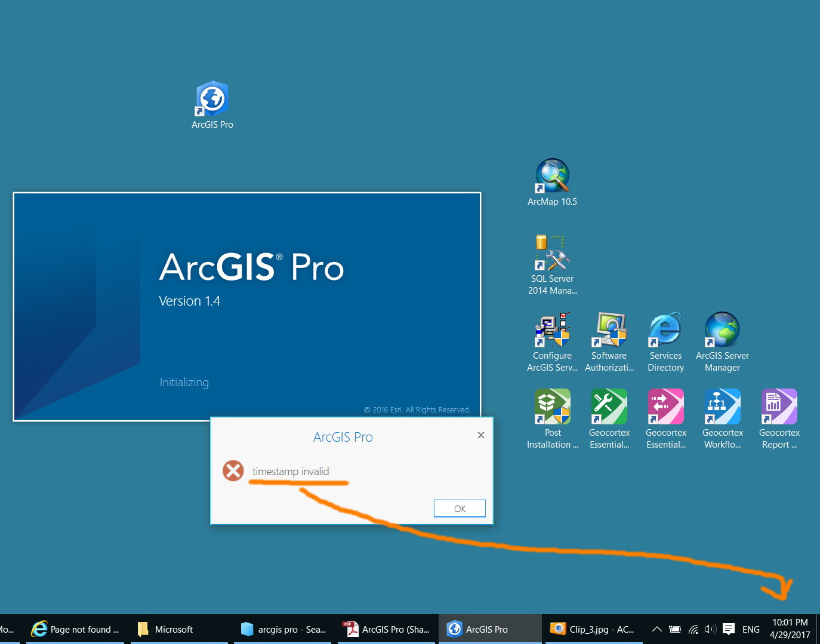Open the Wi-Fi network tray icon
820x644 pixels.
(693, 629)
